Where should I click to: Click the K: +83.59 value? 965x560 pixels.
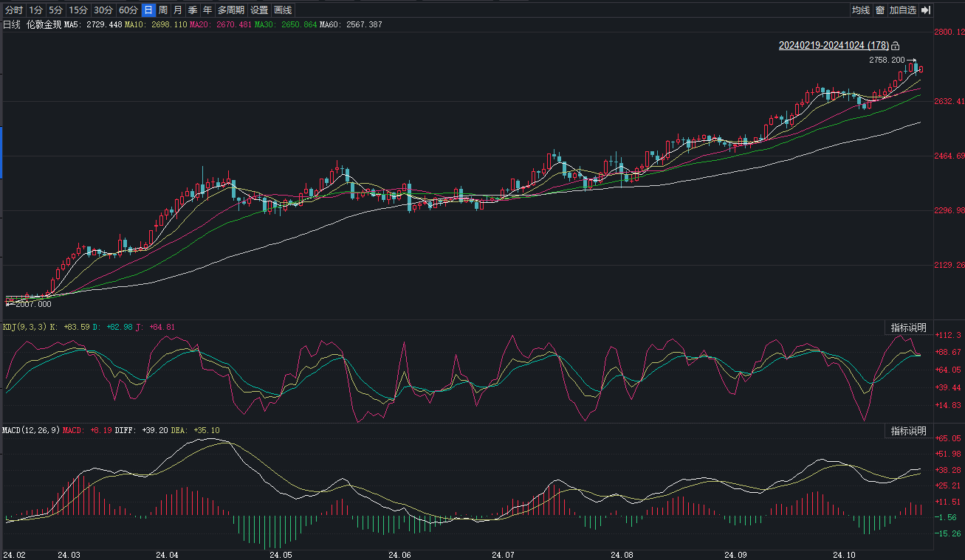[x=69, y=327]
